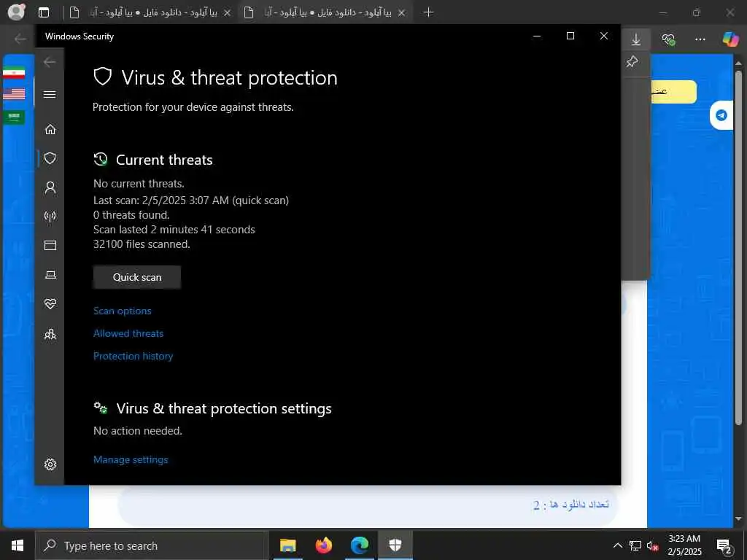Open the Copilot icon in Edge
The width and height of the screenshot is (747, 560).
coord(730,39)
